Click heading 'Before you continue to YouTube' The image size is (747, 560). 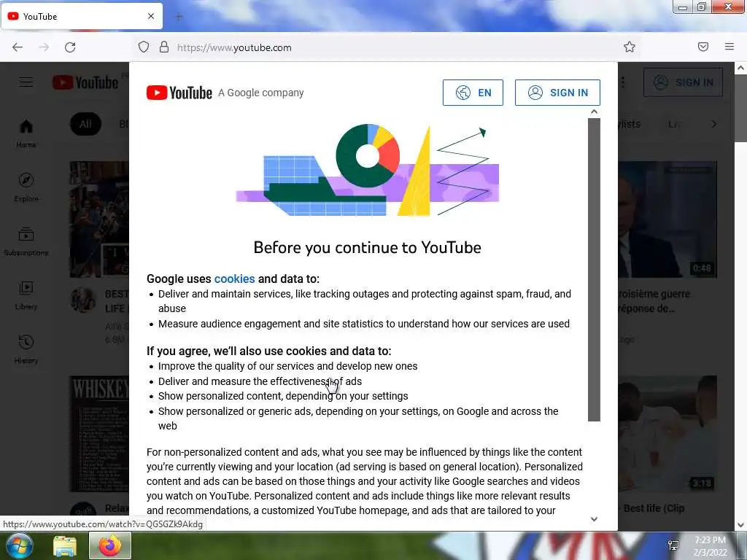pyautogui.click(x=368, y=247)
